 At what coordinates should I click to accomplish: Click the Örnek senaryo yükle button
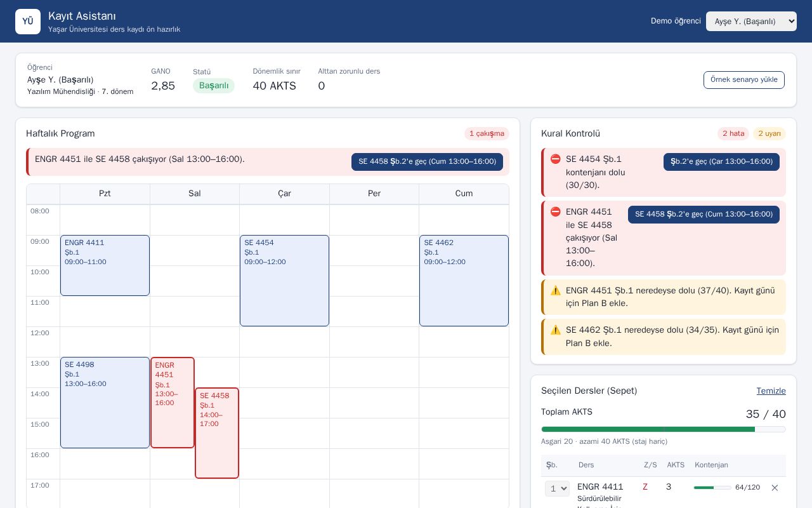pyautogui.click(x=744, y=80)
